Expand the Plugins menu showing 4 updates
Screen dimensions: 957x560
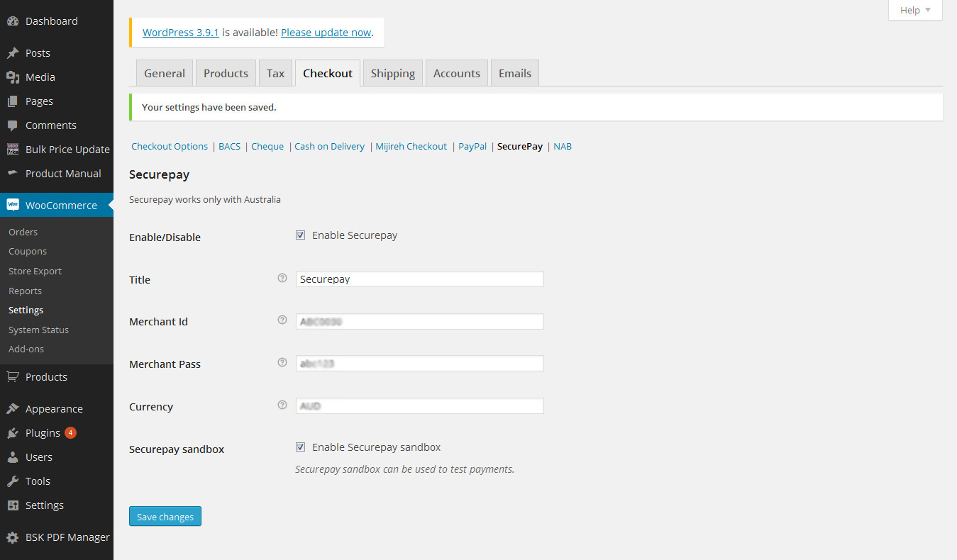(x=43, y=432)
